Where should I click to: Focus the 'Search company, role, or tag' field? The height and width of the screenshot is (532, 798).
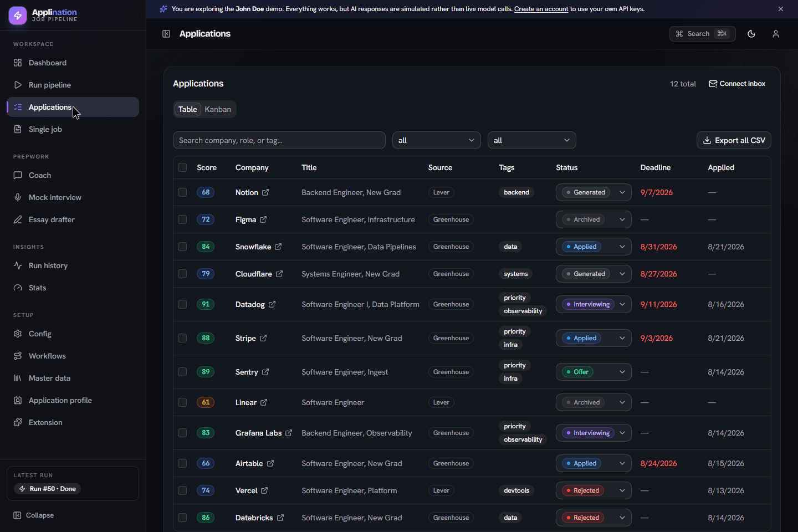[x=279, y=140]
